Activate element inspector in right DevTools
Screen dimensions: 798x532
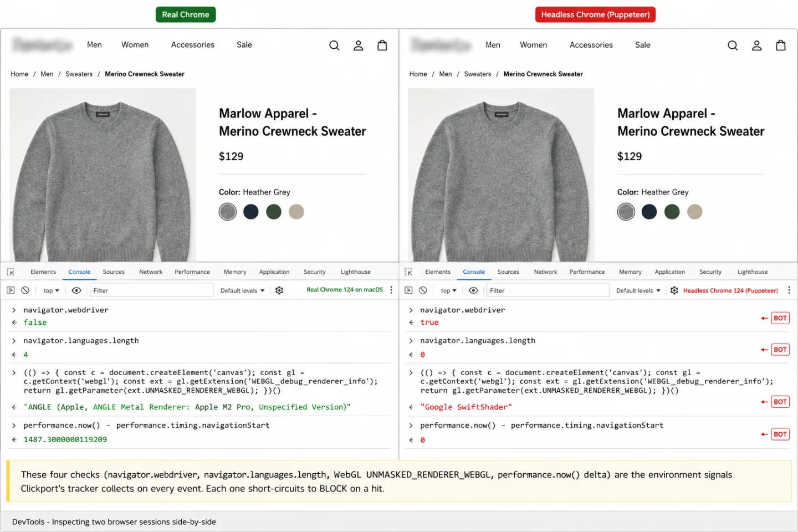(x=408, y=272)
